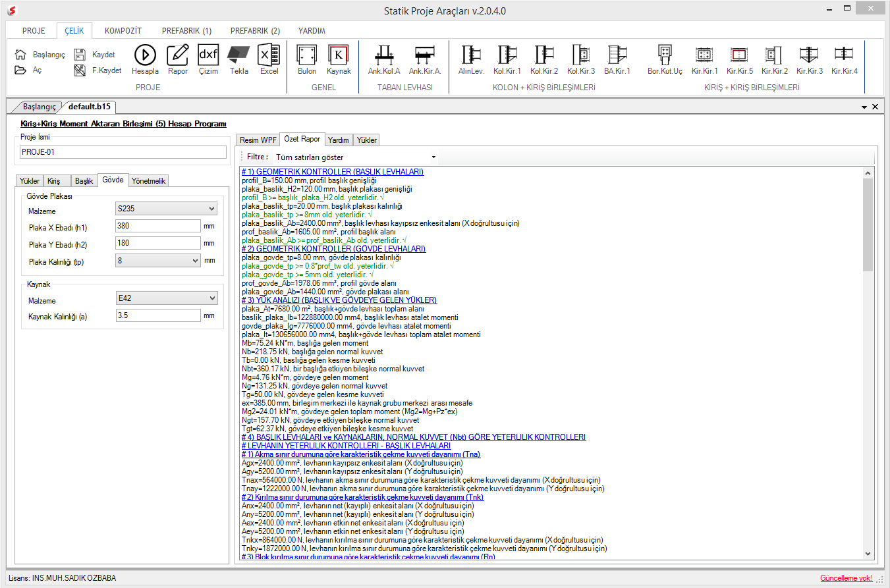Open Kol.Kir.2 connection
Viewport: 890px width, 588px height.
coord(544,60)
